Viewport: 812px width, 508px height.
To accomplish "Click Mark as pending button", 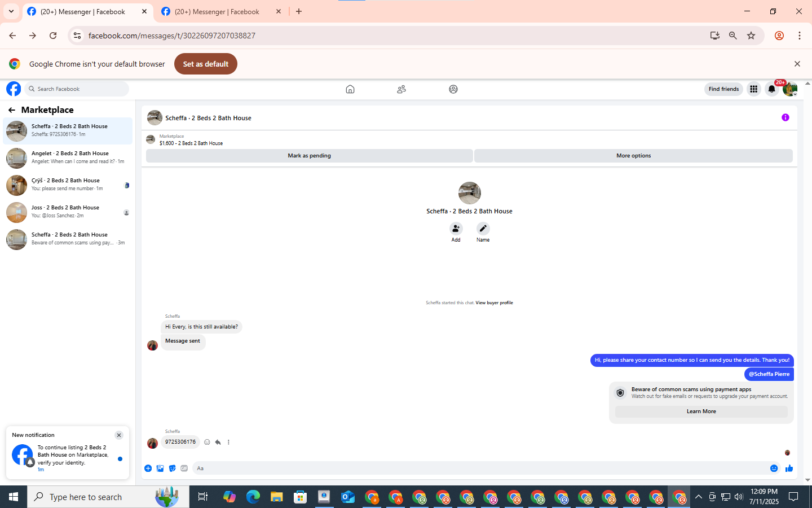I will point(309,156).
